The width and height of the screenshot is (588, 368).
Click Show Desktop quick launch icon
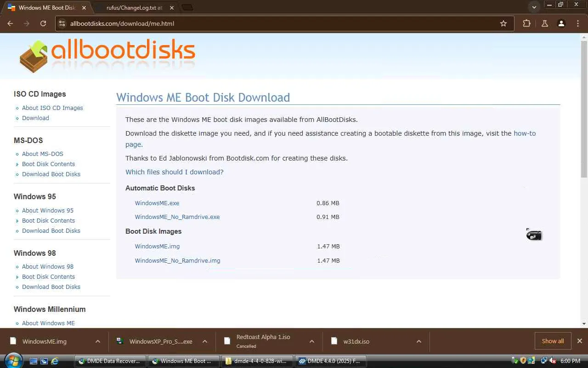tap(34, 361)
